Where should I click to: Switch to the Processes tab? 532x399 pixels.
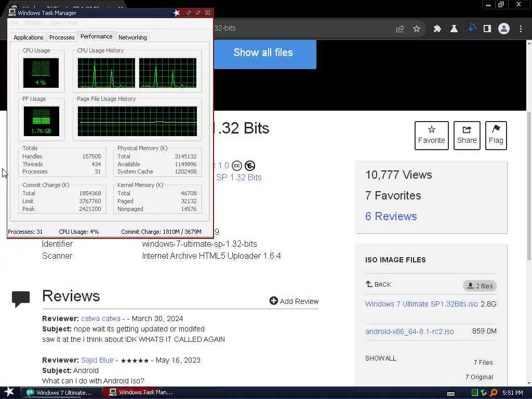[x=62, y=37]
